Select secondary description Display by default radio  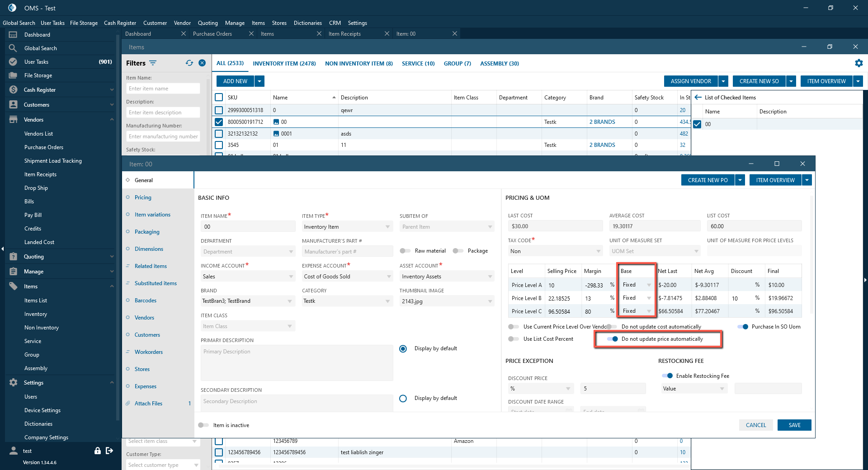[403, 398]
